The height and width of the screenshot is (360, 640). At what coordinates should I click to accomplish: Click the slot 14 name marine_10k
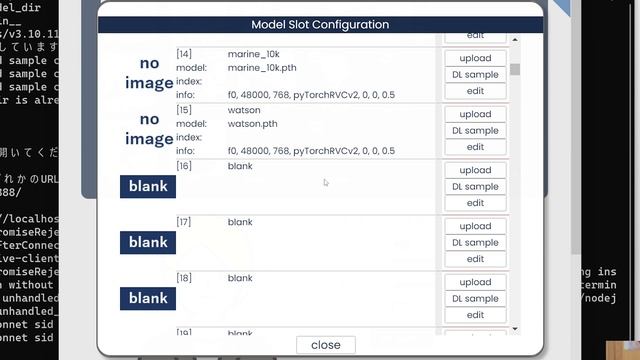point(253,54)
